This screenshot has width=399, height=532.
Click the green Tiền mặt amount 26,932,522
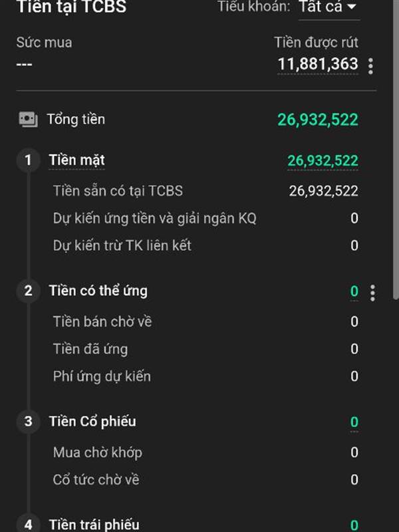tap(323, 161)
